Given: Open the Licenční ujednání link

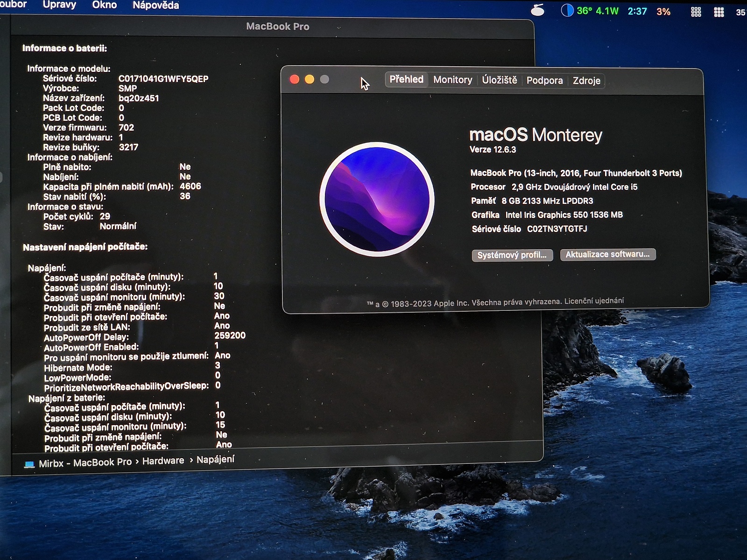Looking at the screenshot, I should (x=594, y=301).
